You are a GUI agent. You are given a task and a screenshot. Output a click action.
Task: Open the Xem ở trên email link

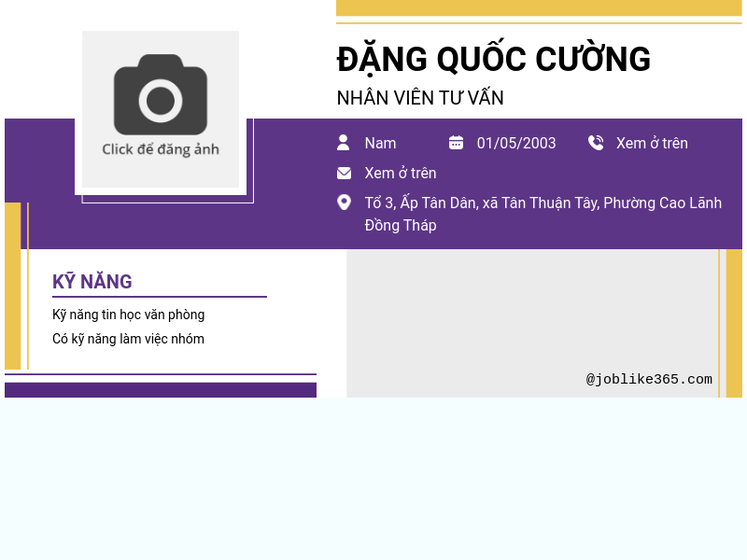pos(400,173)
